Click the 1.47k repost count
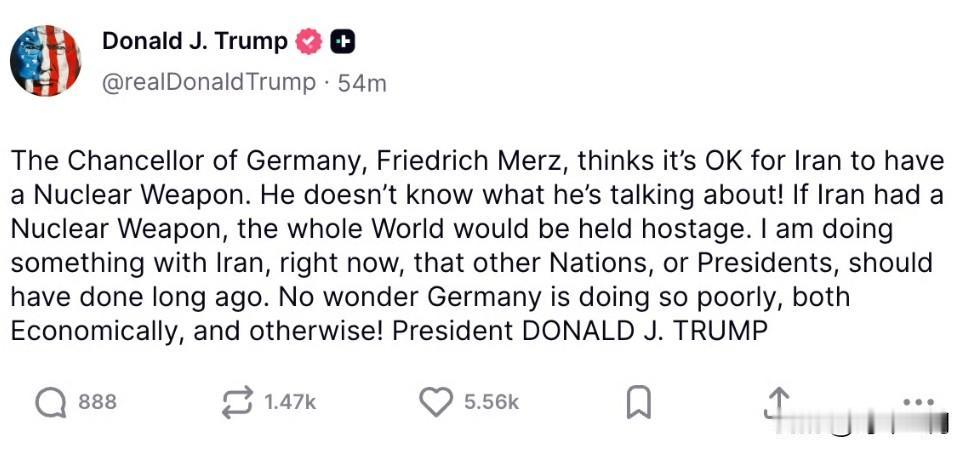This screenshot has width=966, height=449. click(x=290, y=402)
